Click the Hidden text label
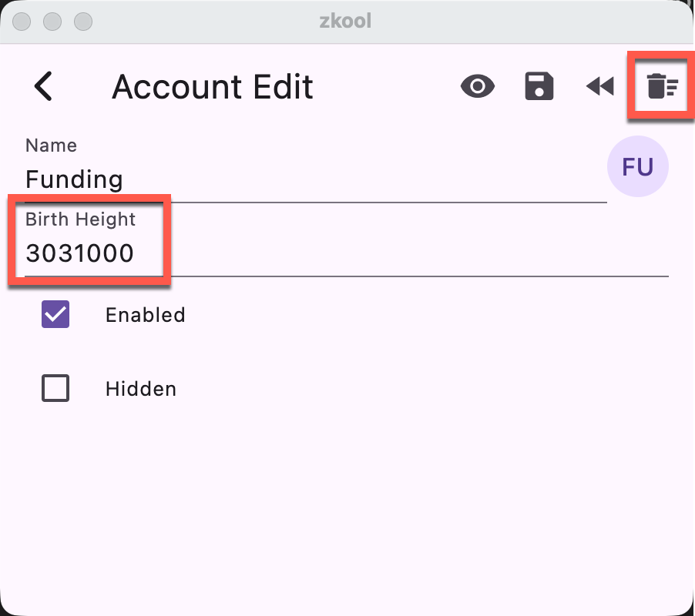Screen dimensions: 695x616 (x=141, y=389)
